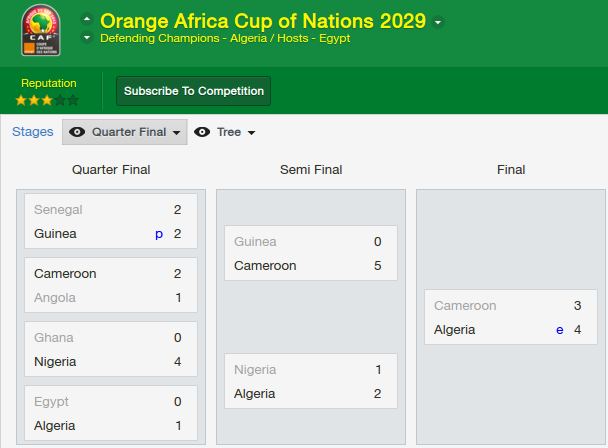Open the competition title dropdown arrow
The height and width of the screenshot is (448, 608).
(x=438, y=22)
